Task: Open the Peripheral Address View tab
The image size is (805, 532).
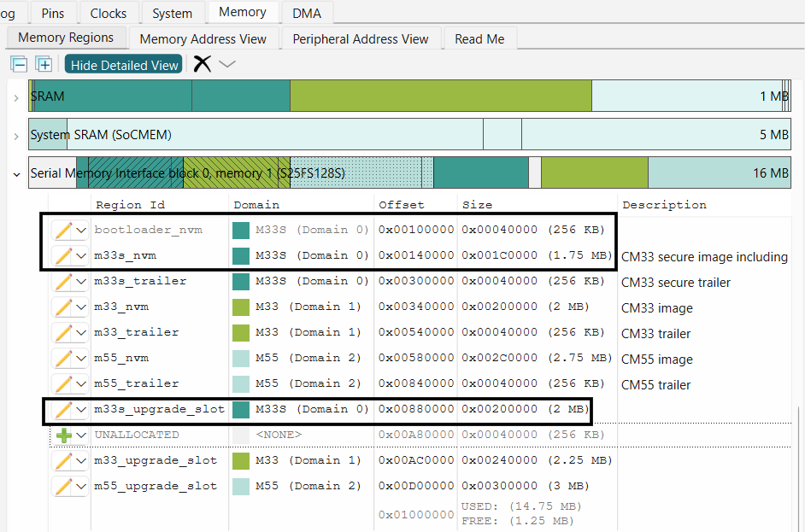Action: click(x=360, y=38)
